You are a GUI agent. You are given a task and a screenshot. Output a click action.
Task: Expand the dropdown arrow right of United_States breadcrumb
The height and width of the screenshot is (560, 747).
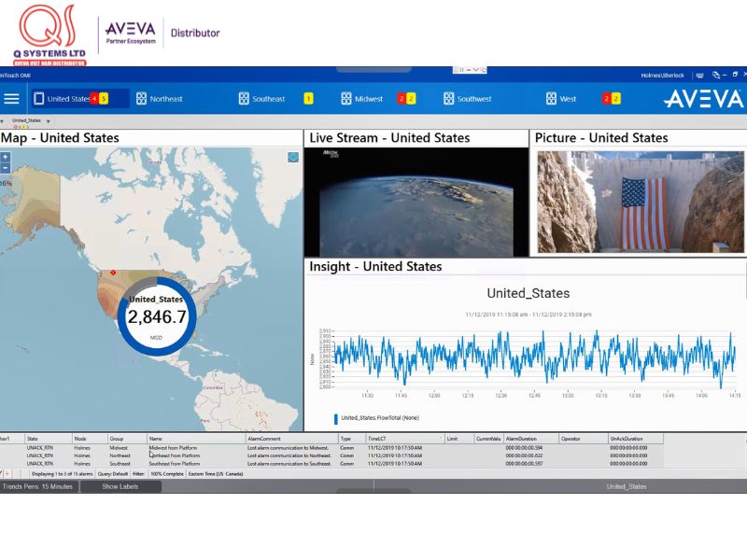click(x=49, y=120)
